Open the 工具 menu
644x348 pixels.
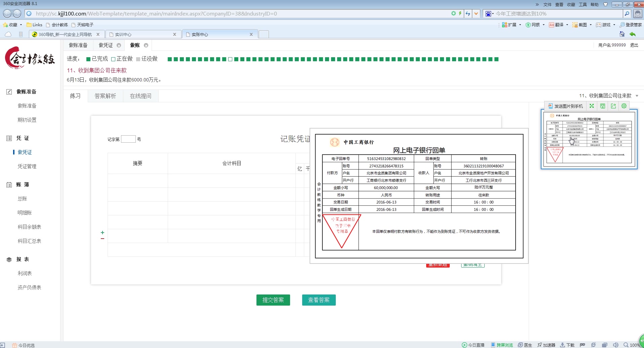tap(583, 4)
